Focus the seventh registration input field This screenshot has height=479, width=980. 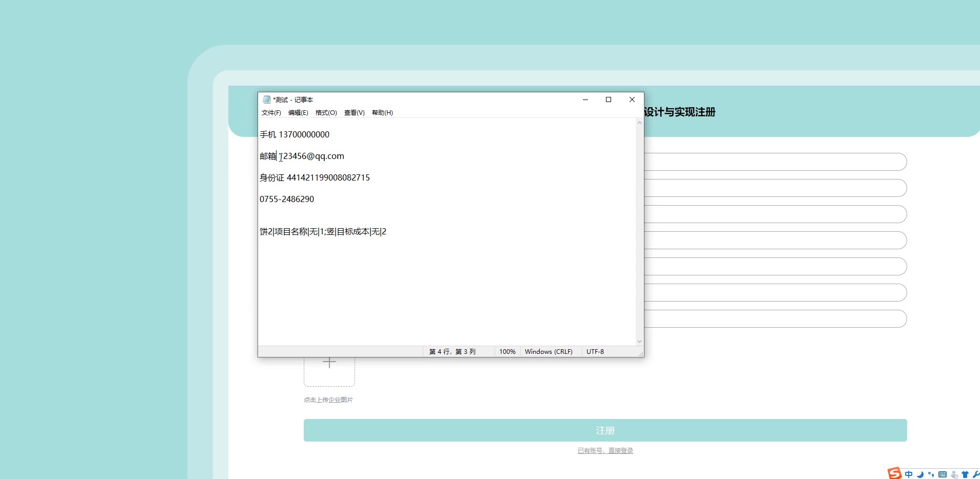(x=775, y=318)
